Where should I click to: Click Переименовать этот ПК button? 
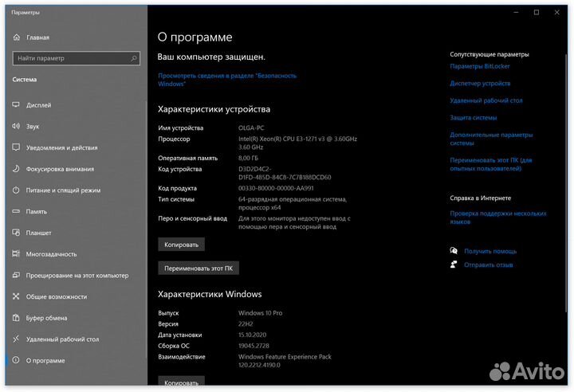tap(199, 268)
